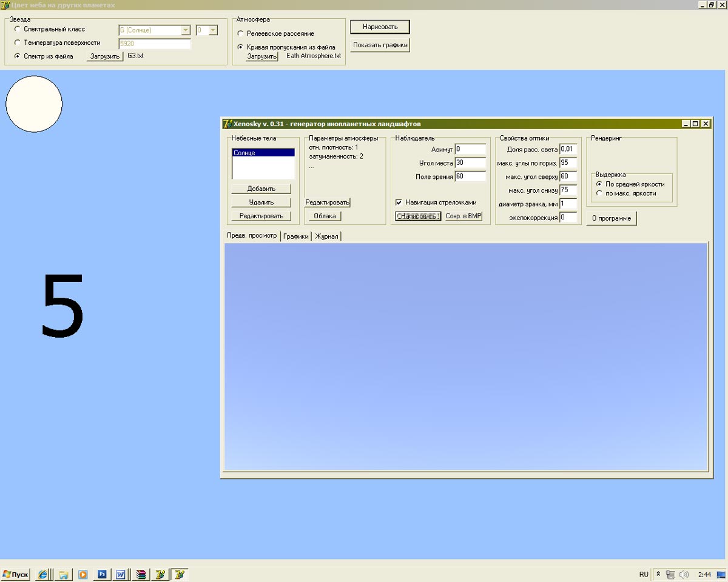Switch to the Графики tab
The image size is (728, 582).
(x=296, y=236)
